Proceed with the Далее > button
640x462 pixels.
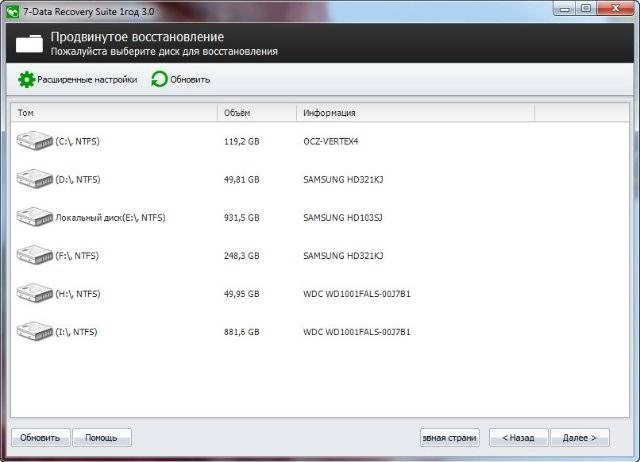[580, 438]
